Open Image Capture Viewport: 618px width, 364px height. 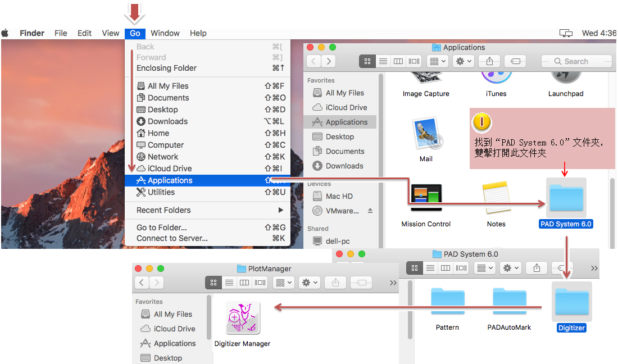click(x=425, y=79)
